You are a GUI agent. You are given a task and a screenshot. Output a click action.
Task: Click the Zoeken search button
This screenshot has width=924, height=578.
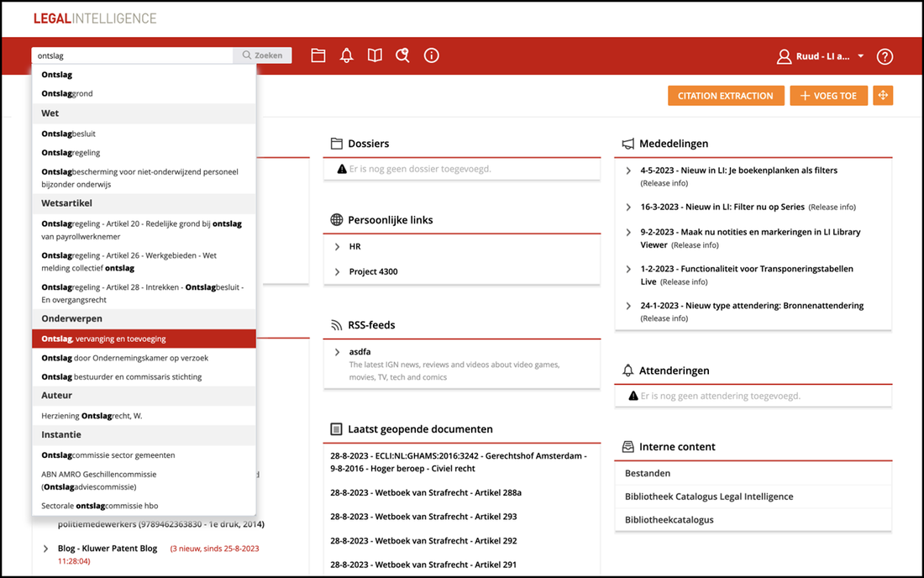tap(263, 55)
